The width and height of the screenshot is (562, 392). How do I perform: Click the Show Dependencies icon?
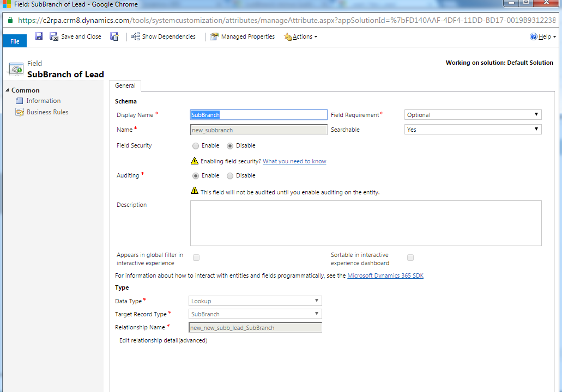pos(135,36)
